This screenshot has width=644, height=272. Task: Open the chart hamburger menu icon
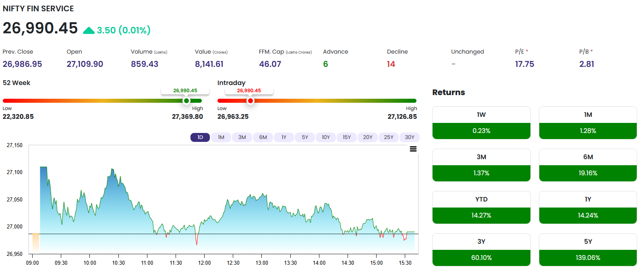(x=413, y=149)
